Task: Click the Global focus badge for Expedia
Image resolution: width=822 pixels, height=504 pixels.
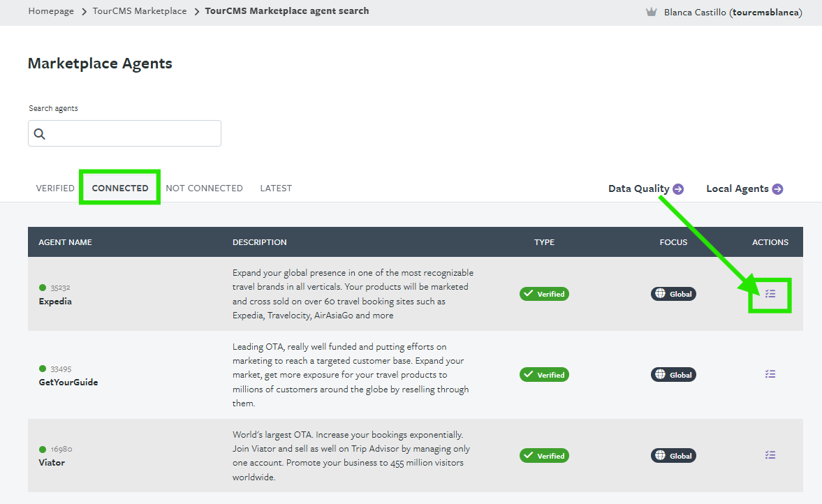Action: (x=673, y=294)
